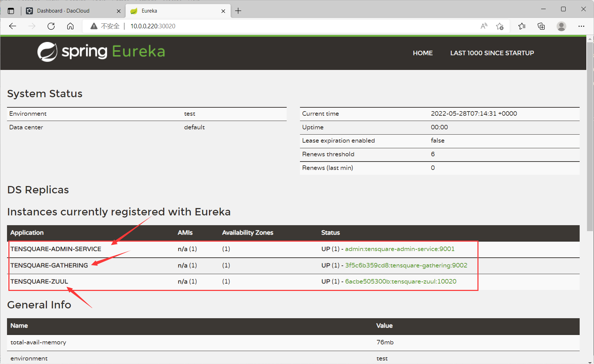
Task: Open the tab actions menu icon
Action: [11, 11]
